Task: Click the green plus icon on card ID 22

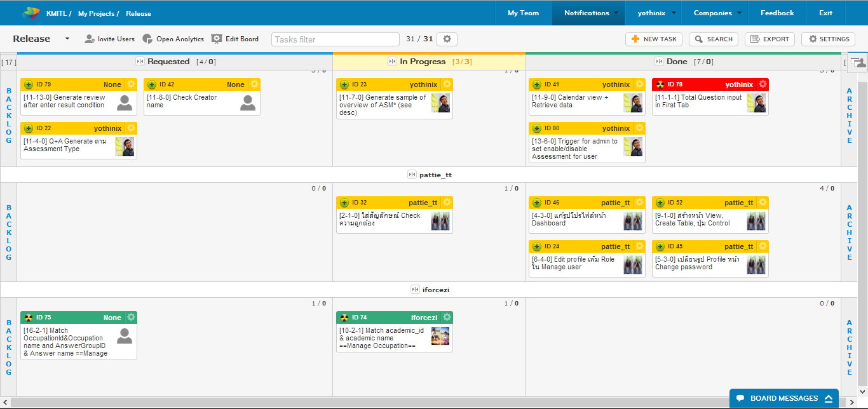Action: pyautogui.click(x=29, y=128)
